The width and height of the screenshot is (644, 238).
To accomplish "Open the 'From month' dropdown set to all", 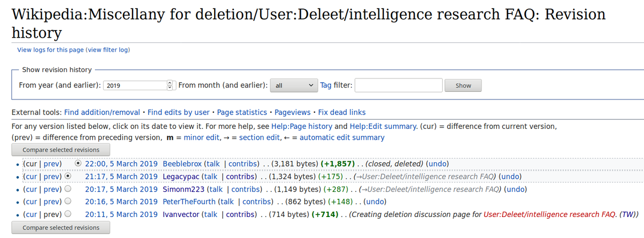I will click(x=295, y=85).
